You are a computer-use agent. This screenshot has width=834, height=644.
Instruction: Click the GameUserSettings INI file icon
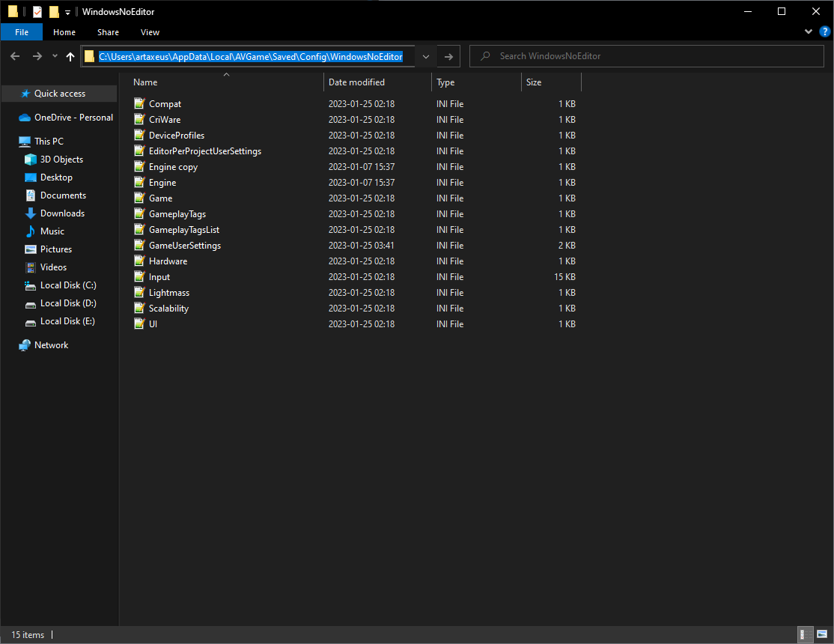click(x=139, y=246)
